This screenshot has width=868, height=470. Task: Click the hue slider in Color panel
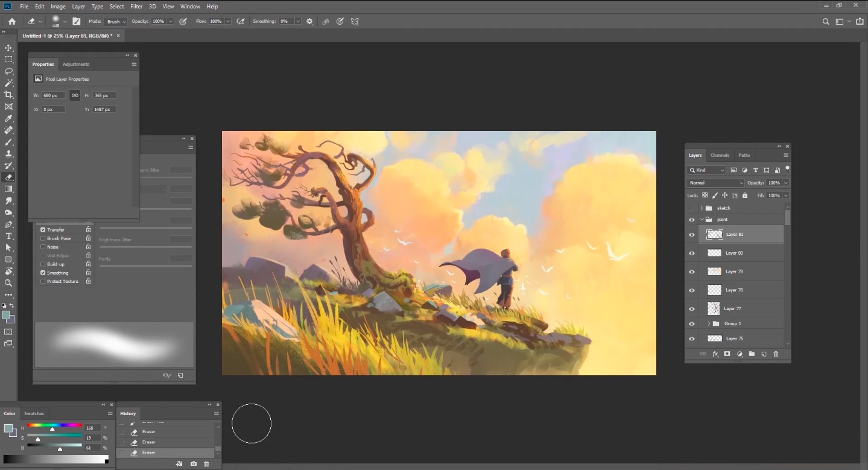pos(54,425)
